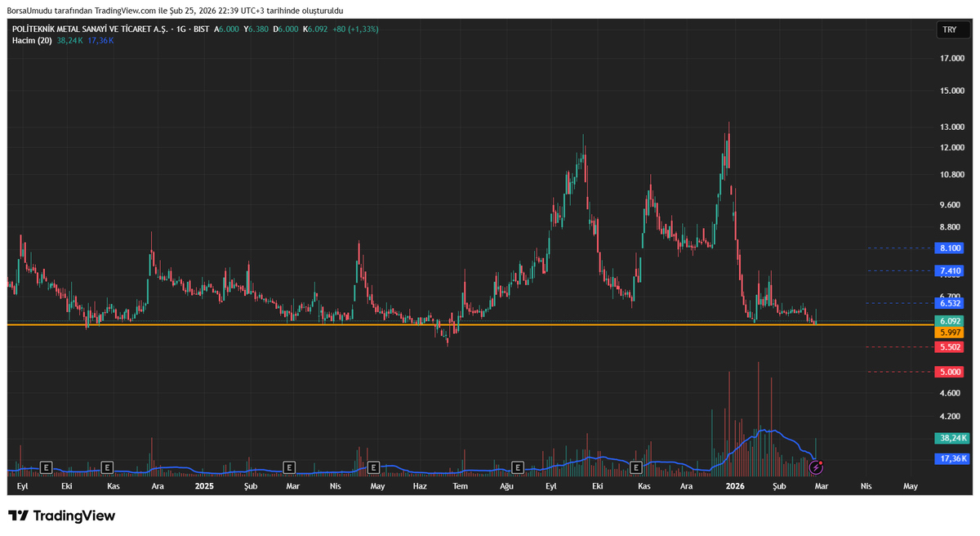Click the Haz month label

pyautogui.click(x=420, y=486)
